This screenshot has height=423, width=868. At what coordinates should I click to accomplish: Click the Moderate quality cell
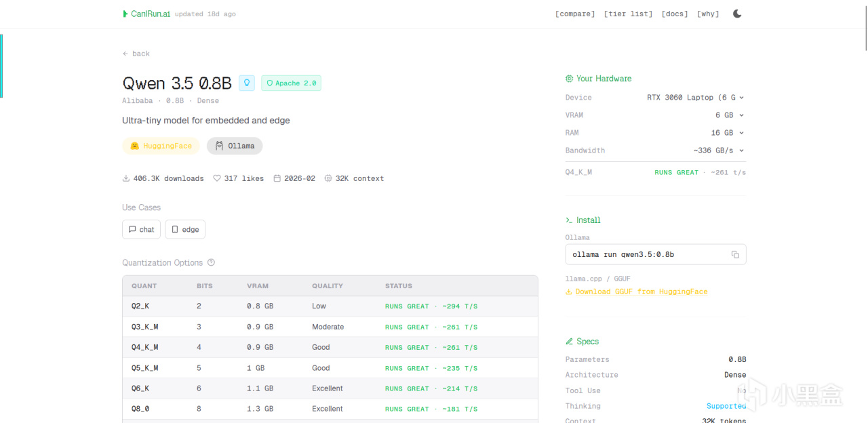[x=328, y=327]
